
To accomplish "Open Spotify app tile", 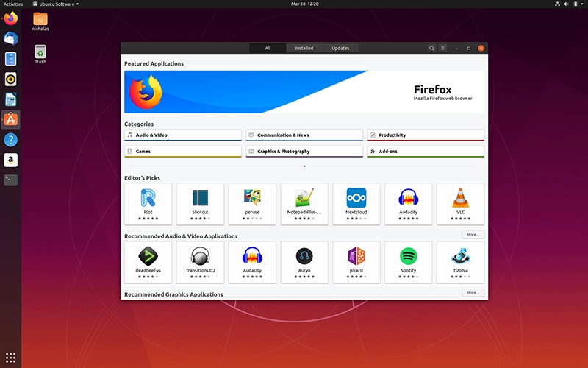I will pyautogui.click(x=409, y=263).
